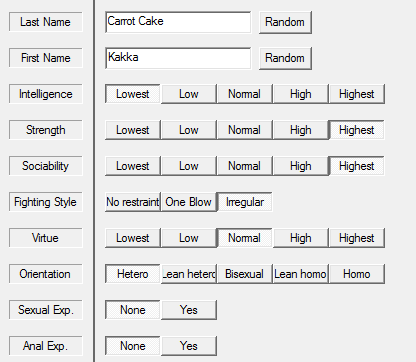Click the Random button for Last Name
416x362 pixels.
pos(285,22)
